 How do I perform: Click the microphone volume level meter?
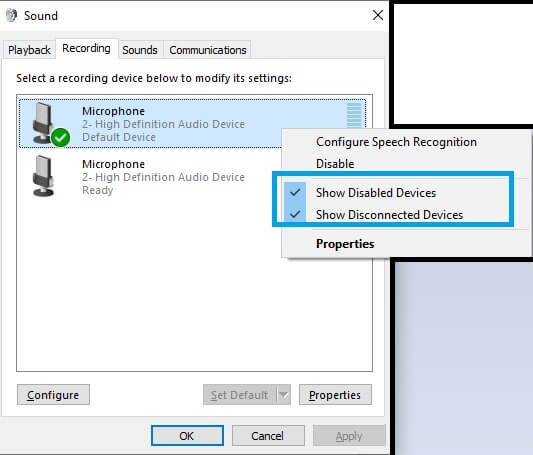point(354,116)
